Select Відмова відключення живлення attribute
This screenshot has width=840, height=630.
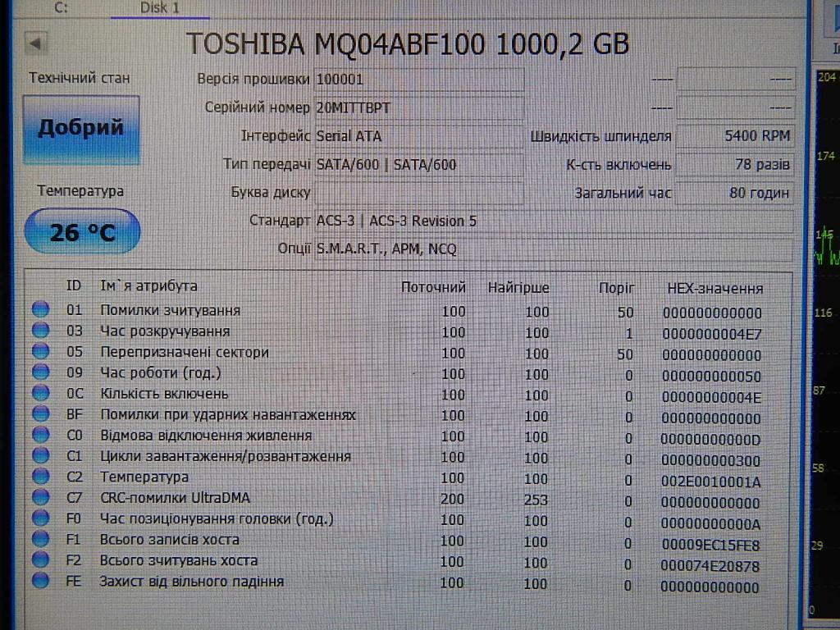[x=206, y=436]
